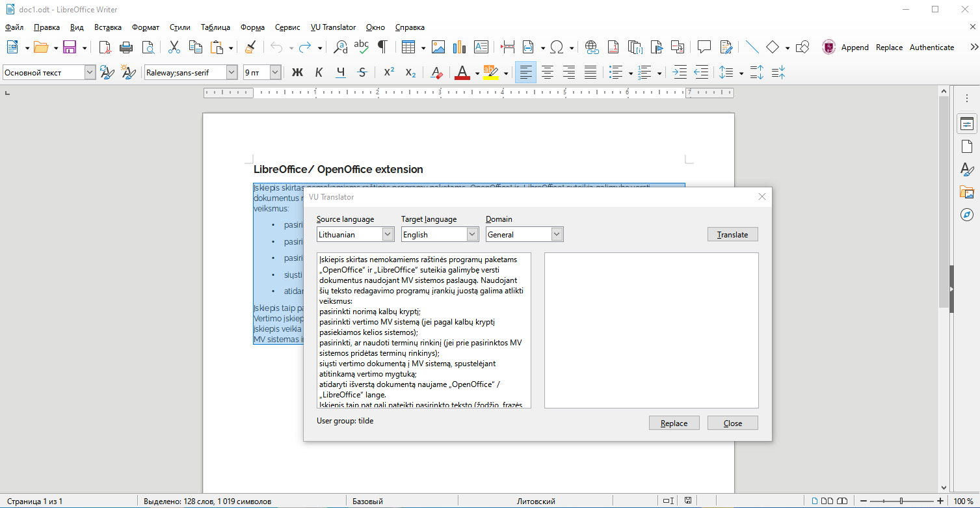This screenshot has height=508, width=980.
Task: Click the Redo arrow
Action: coord(305,47)
